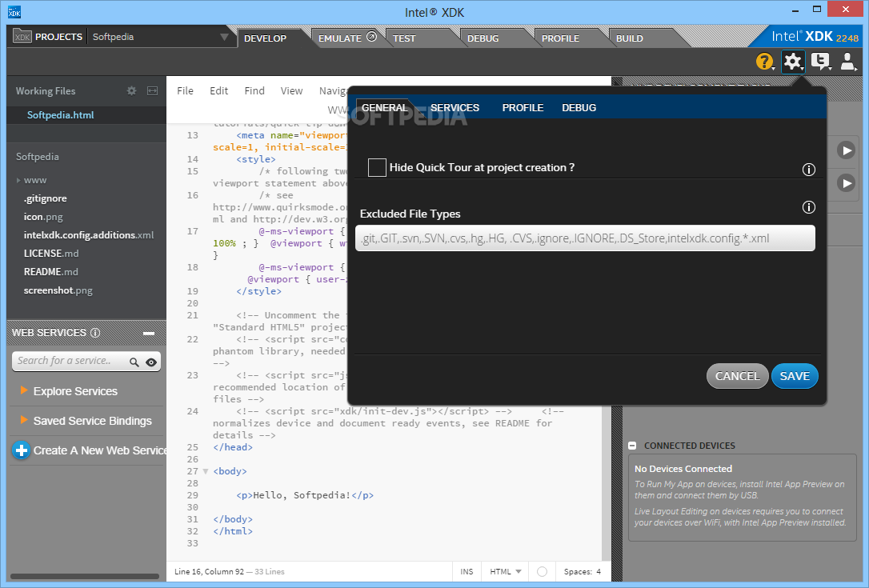Open the user account icon
869x588 pixels.
pos(848,62)
